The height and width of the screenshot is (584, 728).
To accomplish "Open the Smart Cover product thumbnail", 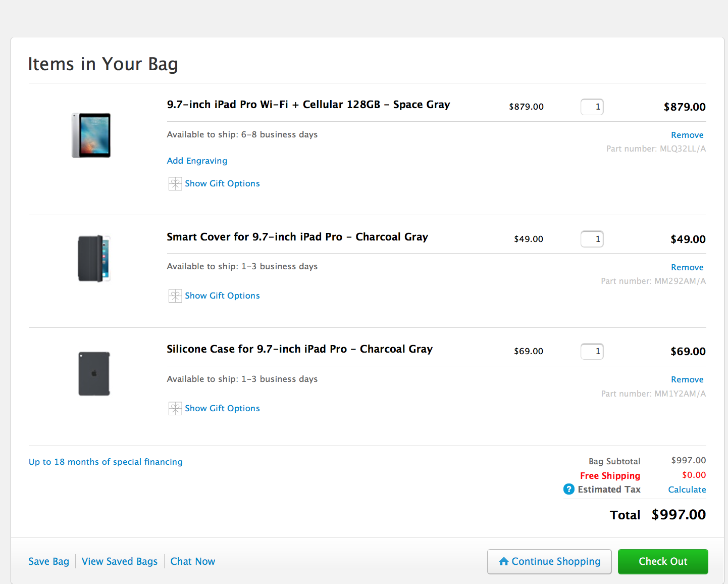I will [x=94, y=258].
